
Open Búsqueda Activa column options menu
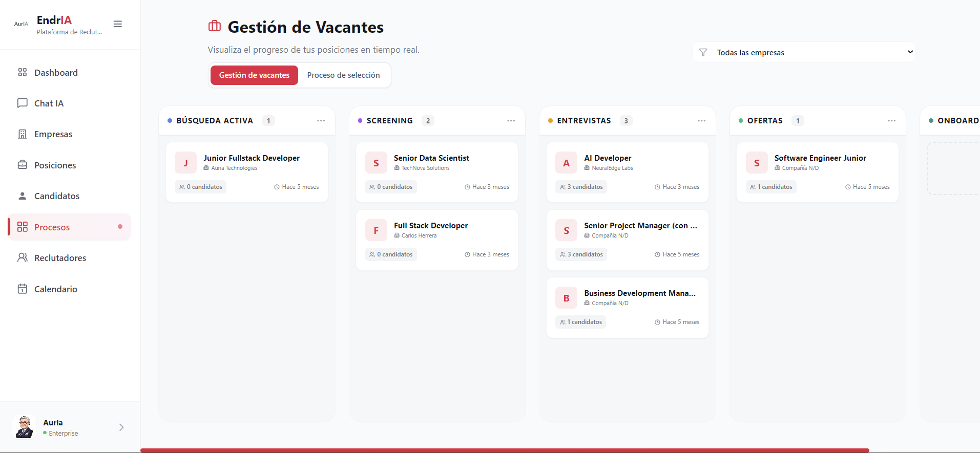[x=321, y=121]
